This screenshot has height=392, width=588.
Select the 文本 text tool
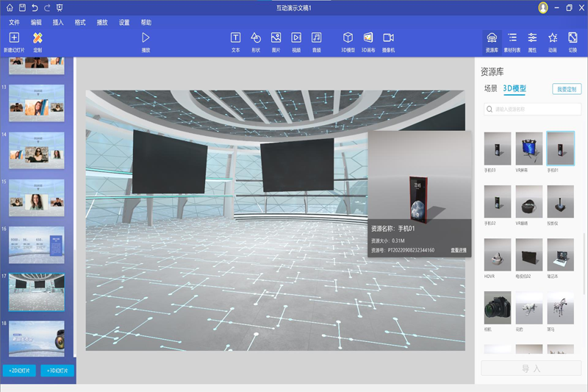click(235, 38)
